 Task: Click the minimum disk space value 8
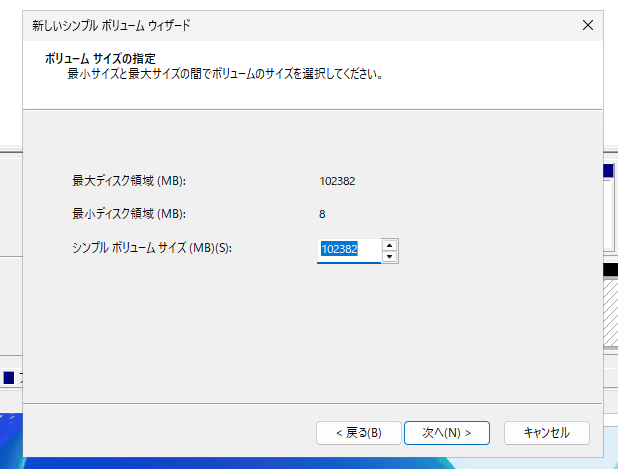pos(322,214)
